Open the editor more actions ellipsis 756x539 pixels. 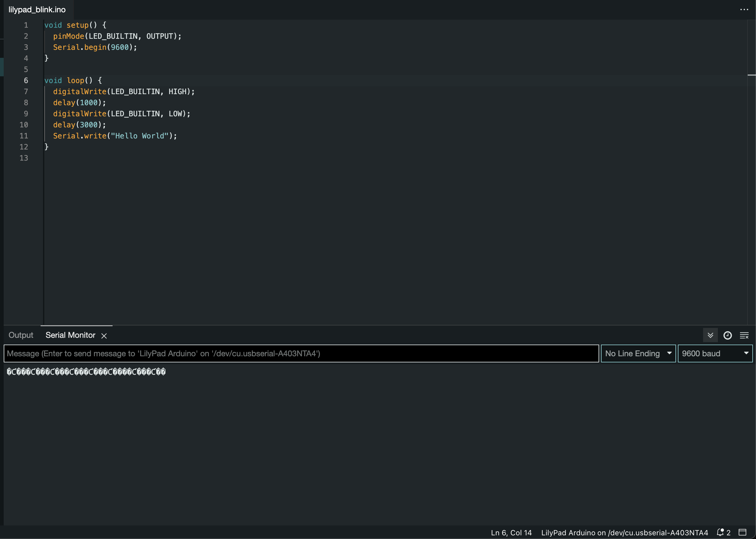[x=744, y=10]
